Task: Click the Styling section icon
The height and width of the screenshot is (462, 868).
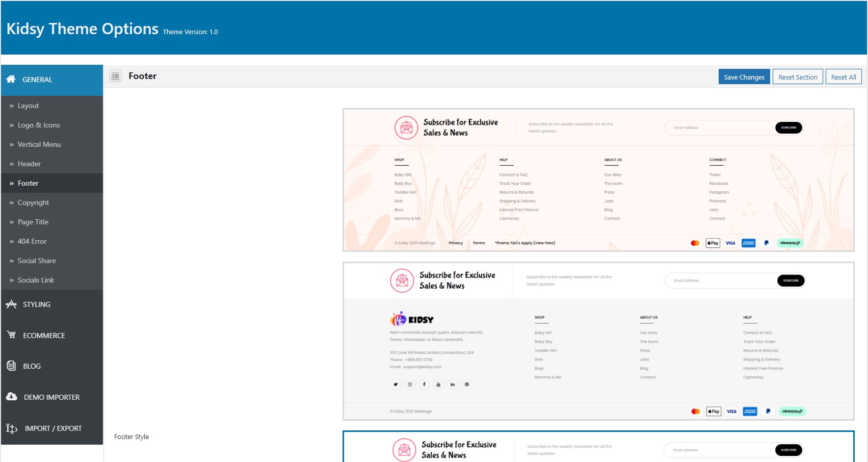Action: click(x=11, y=304)
